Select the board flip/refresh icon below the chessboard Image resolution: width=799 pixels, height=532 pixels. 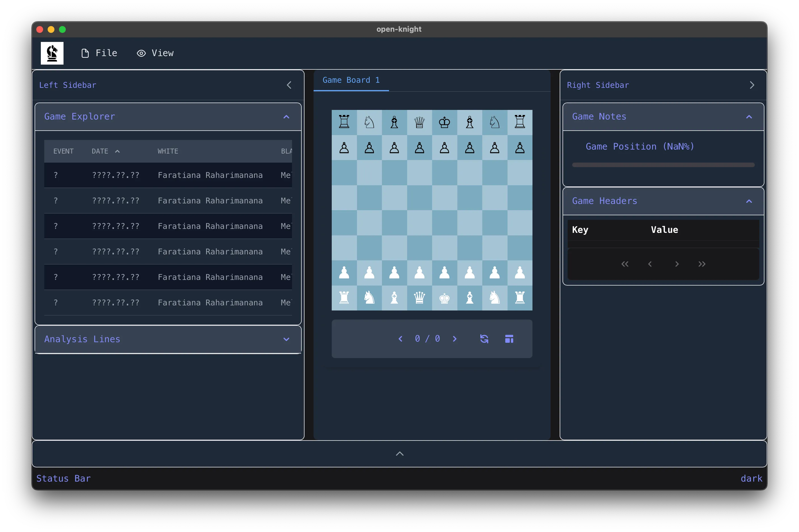coord(484,339)
